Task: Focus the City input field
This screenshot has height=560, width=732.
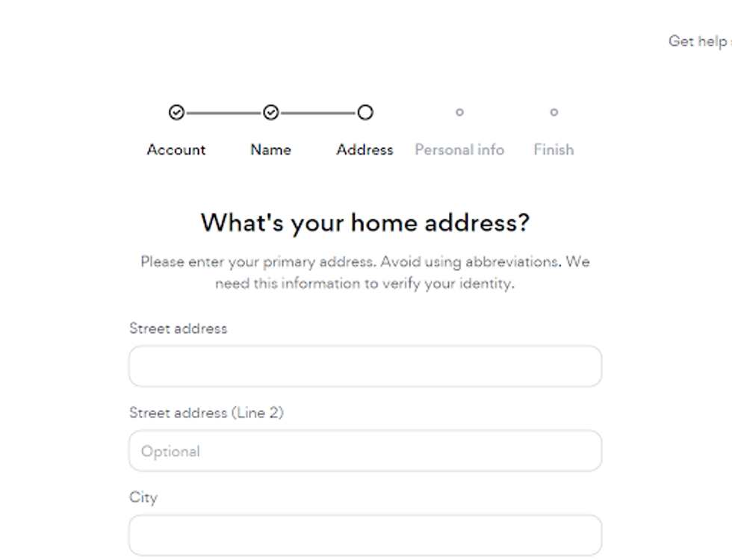Action: click(x=365, y=535)
